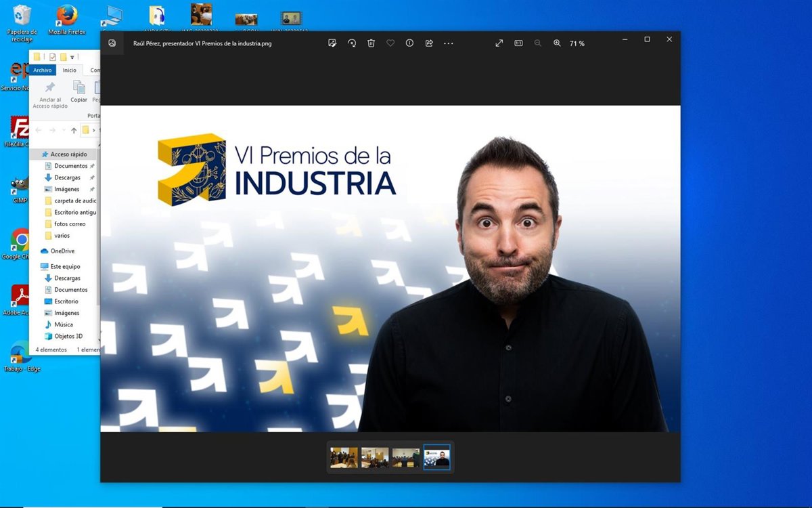Open the GIMP desktop shortcut
Image resolution: width=812 pixels, height=508 pixels.
[19, 188]
